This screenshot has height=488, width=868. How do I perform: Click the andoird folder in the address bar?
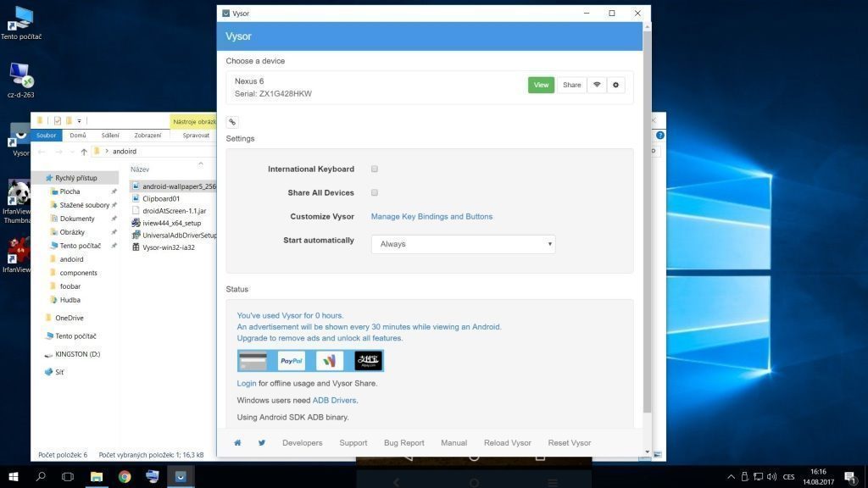coord(125,151)
